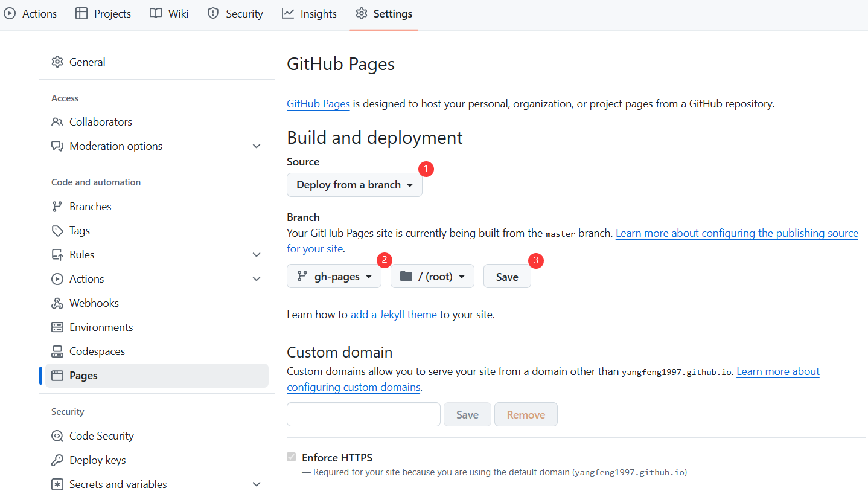Screen dimensions: 868x494
Task: Expand the Moderation options section
Action: 257,146
